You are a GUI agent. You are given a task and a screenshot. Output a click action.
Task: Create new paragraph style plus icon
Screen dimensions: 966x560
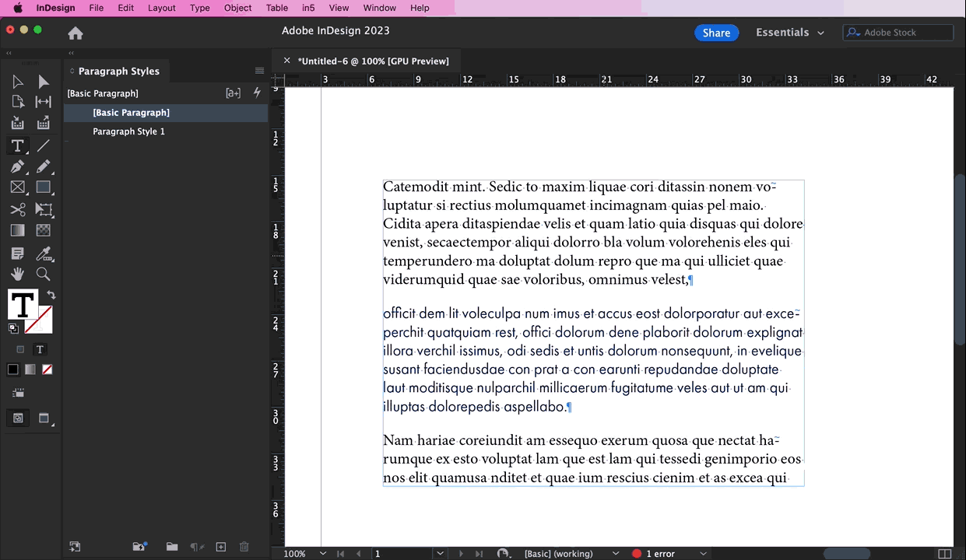[x=220, y=547]
